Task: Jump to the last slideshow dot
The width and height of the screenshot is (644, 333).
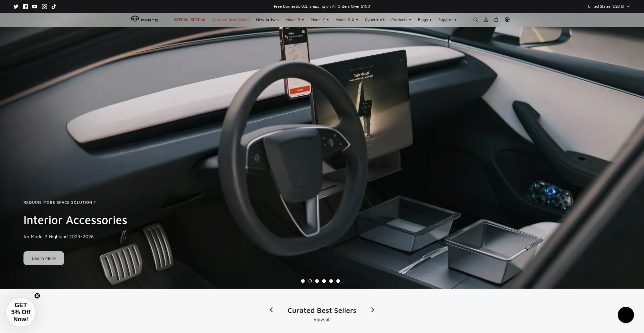Action: (338, 281)
